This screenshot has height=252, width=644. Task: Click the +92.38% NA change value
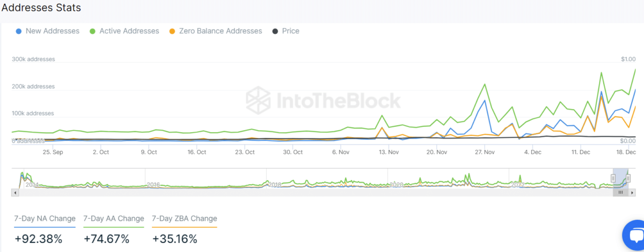39,239
